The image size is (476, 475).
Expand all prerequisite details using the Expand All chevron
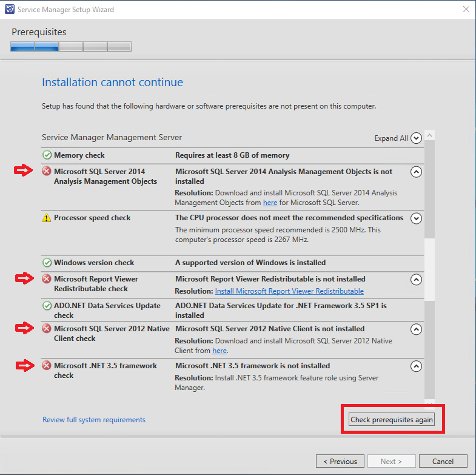[x=416, y=138]
